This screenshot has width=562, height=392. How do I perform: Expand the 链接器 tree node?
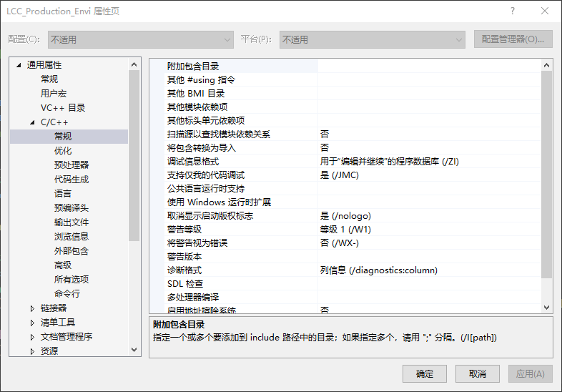coord(32,308)
